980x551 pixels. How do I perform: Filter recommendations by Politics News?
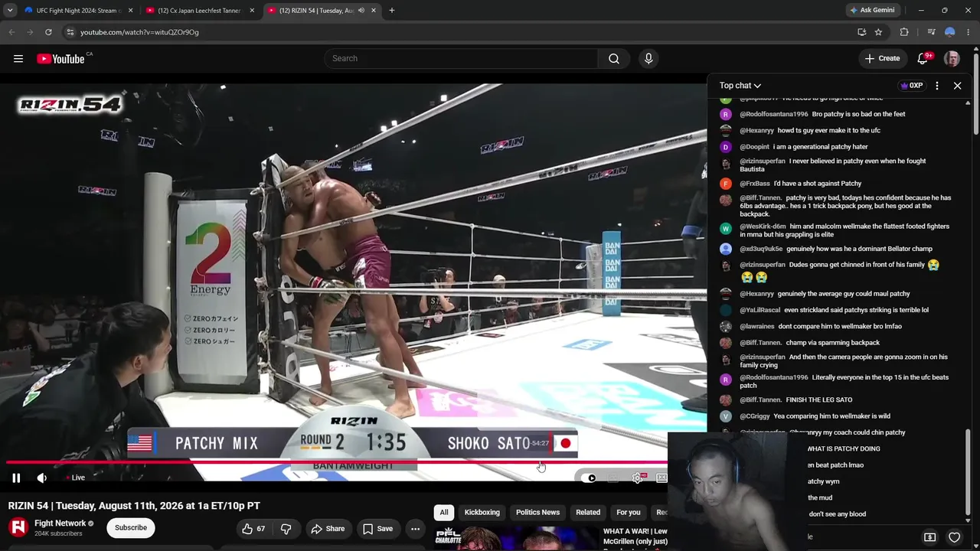click(537, 513)
